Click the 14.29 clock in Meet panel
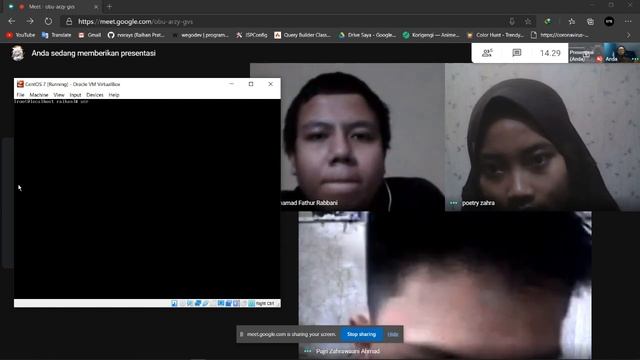 tap(550, 53)
